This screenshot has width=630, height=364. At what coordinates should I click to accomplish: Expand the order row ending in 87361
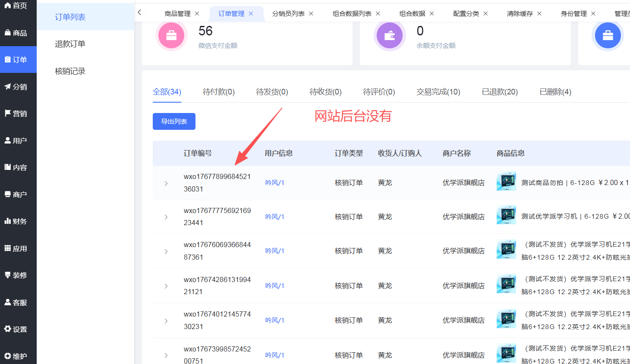[x=166, y=251]
